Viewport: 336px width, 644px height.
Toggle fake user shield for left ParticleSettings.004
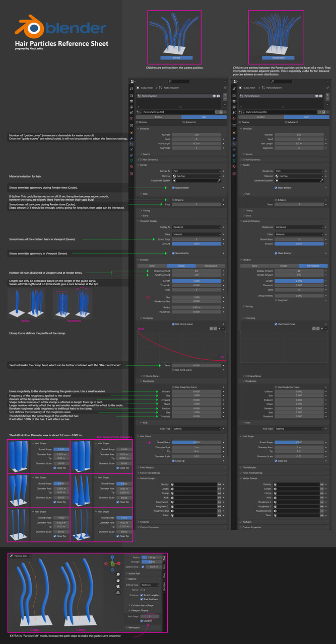(217, 112)
